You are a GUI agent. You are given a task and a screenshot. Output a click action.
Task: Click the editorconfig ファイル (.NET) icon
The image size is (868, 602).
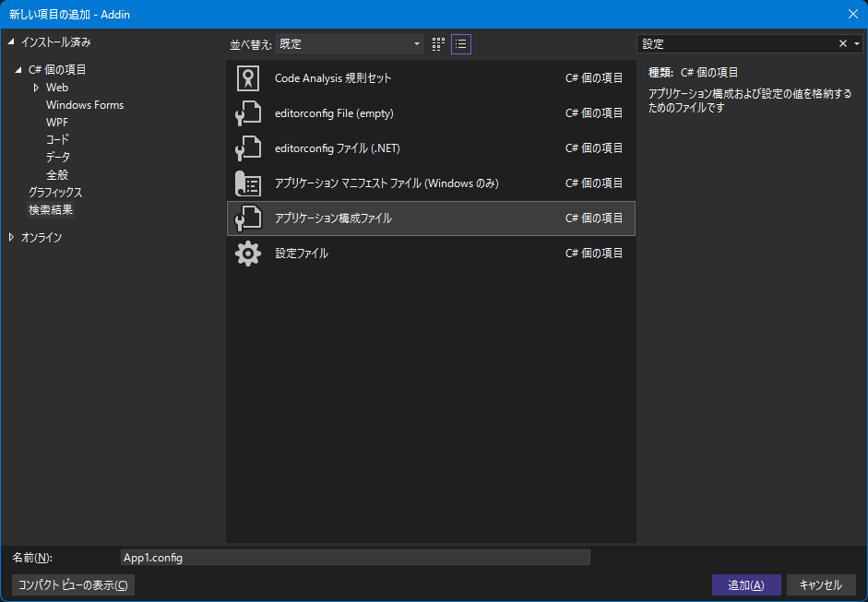[x=248, y=148]
